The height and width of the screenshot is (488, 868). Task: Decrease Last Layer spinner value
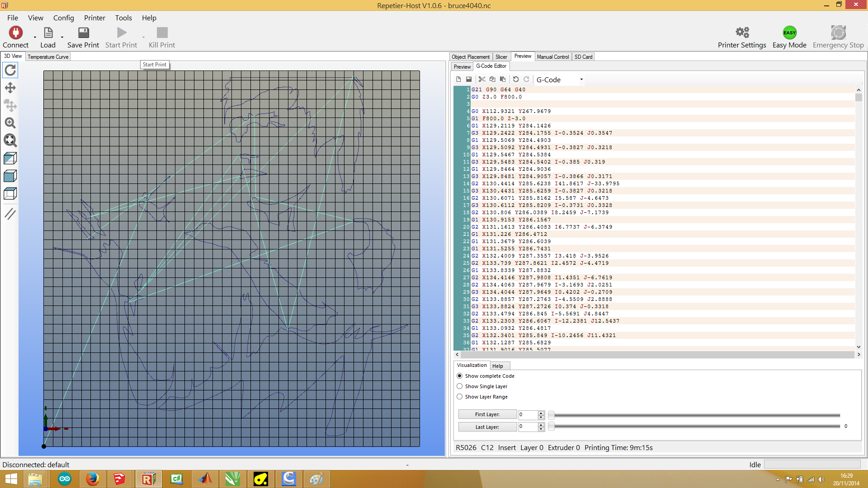pos(541,429)
